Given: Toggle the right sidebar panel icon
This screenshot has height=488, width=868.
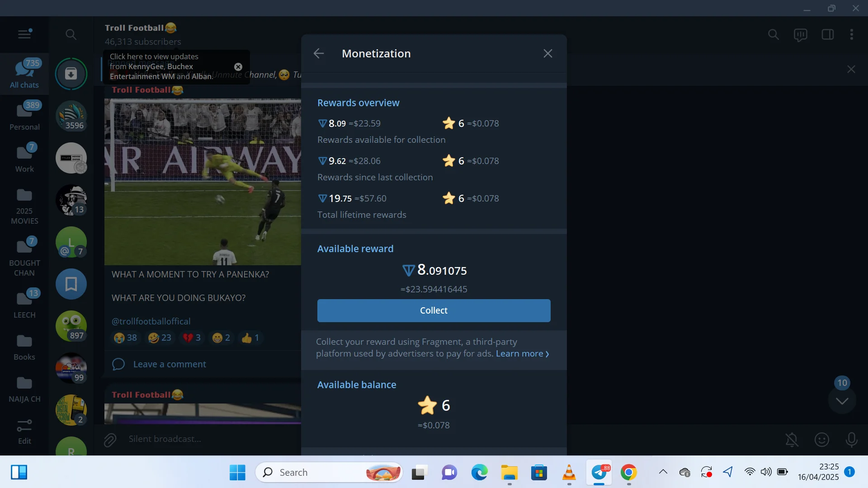Looking at the screenshot, I should [x=828, y=35].
